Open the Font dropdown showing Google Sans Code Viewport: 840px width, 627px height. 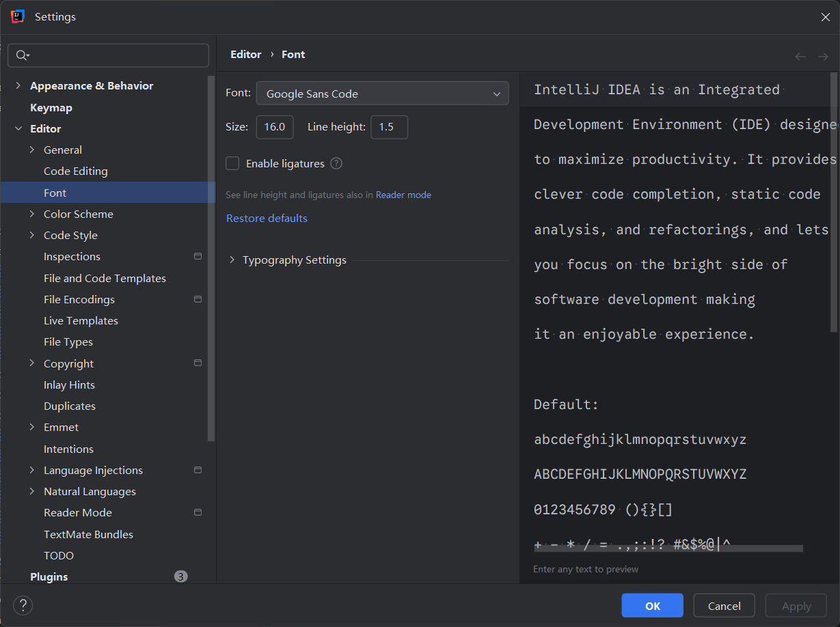point(383,94)
